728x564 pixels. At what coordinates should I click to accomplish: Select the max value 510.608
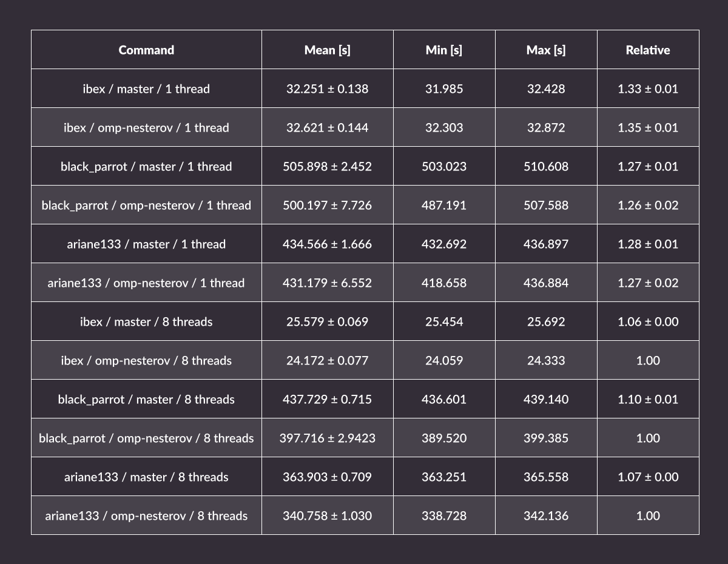pos(546,166)
